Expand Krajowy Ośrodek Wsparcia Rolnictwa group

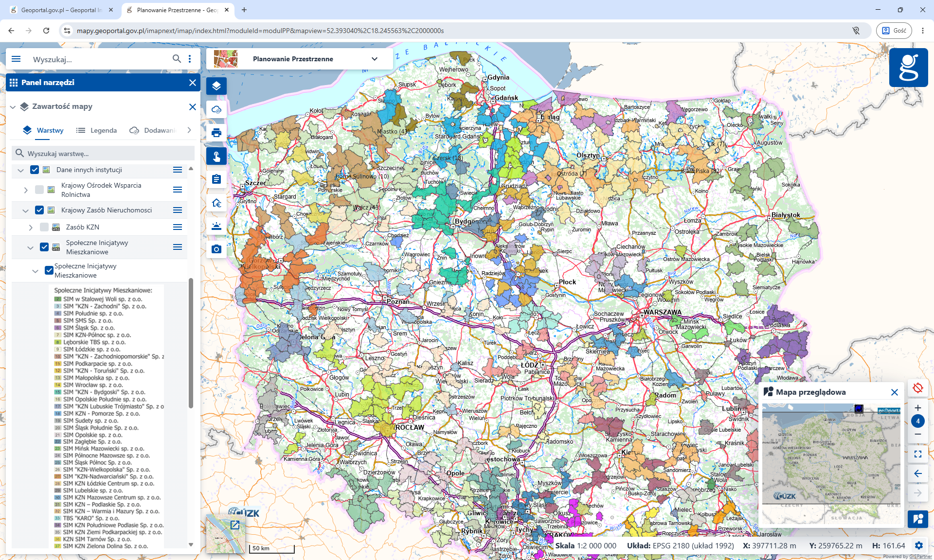(26, 190)
